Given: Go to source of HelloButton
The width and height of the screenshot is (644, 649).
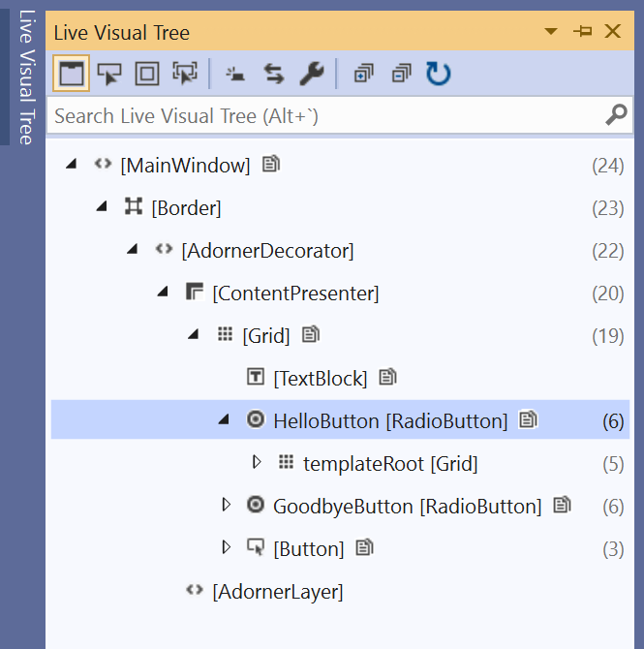Looking at the screenshot, I should coord(528,419).
